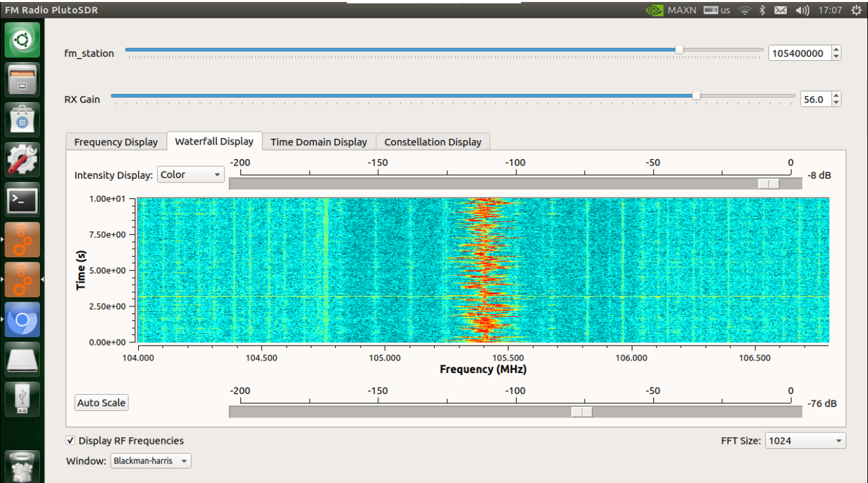Open the Trash in dock
The width and height of the screenshot is (868, 483).
click(23, 466)
